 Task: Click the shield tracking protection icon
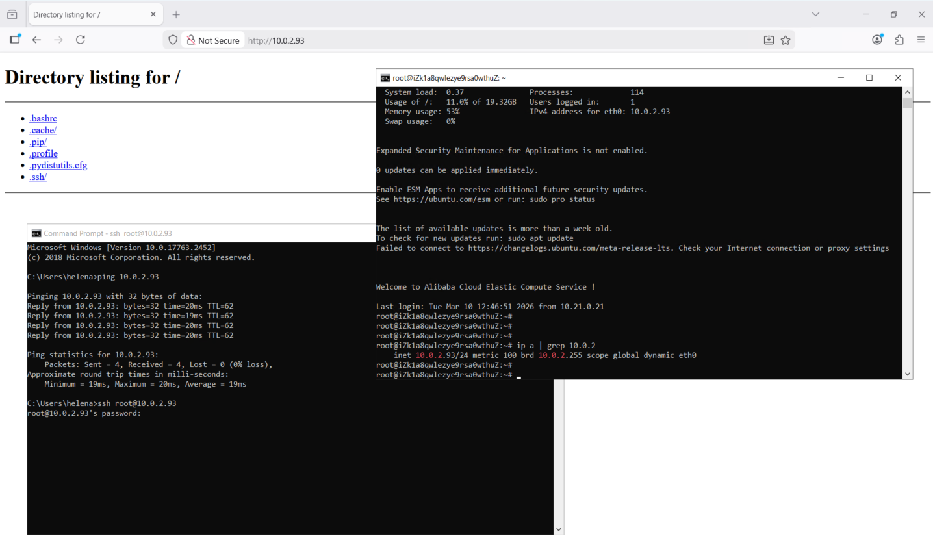tap(173, 40)
